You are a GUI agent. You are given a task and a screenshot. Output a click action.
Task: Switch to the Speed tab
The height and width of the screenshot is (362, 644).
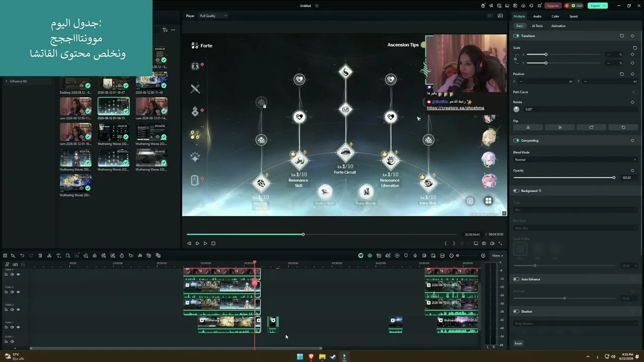click(574, 16)
